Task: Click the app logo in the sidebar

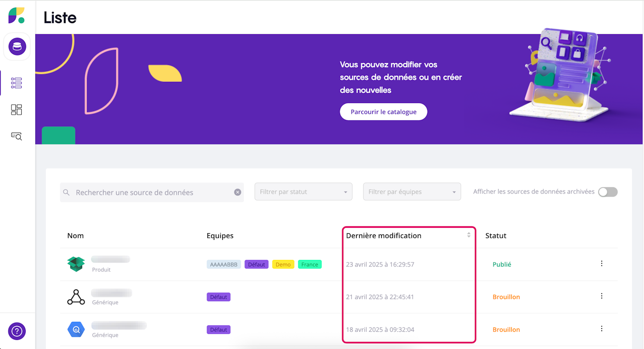Action: tap(17, 15)
